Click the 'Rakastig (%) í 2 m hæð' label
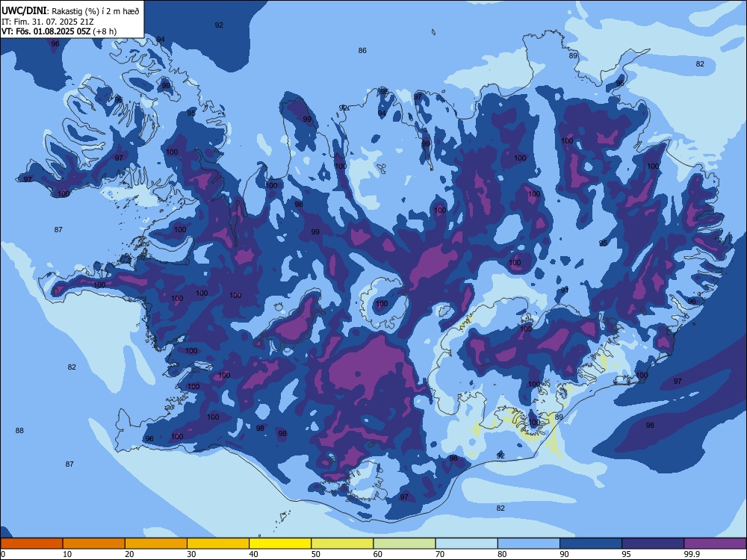This screenshot has width=747, height=560. tap(96, 11)
